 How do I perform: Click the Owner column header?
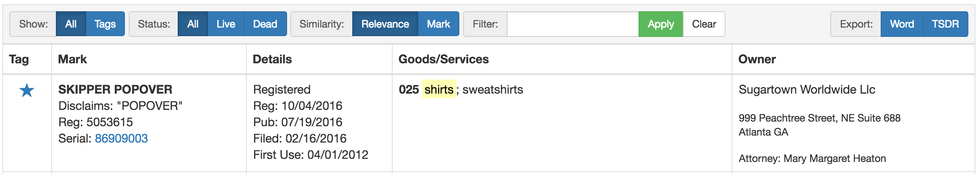point(757,59)
